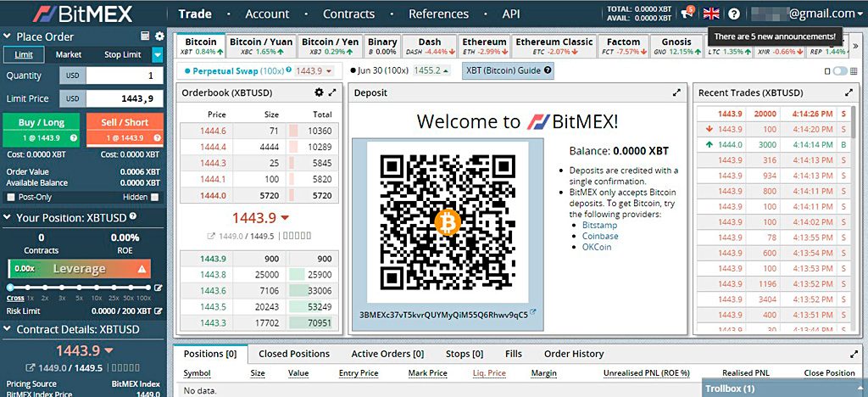Open index link icon in Contract Details
Viewport: 868px width, 397px height.
point(31,368)
